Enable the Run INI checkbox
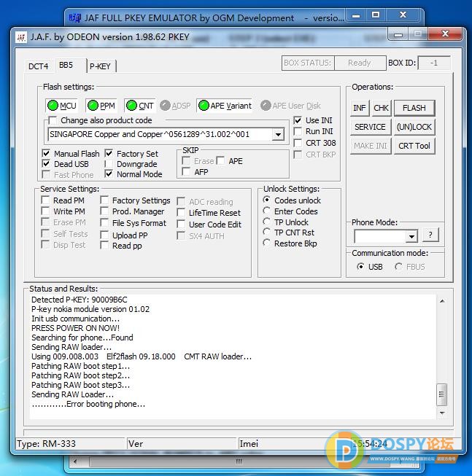Viewport: 472px width, 476px height. tap(298, 131)
